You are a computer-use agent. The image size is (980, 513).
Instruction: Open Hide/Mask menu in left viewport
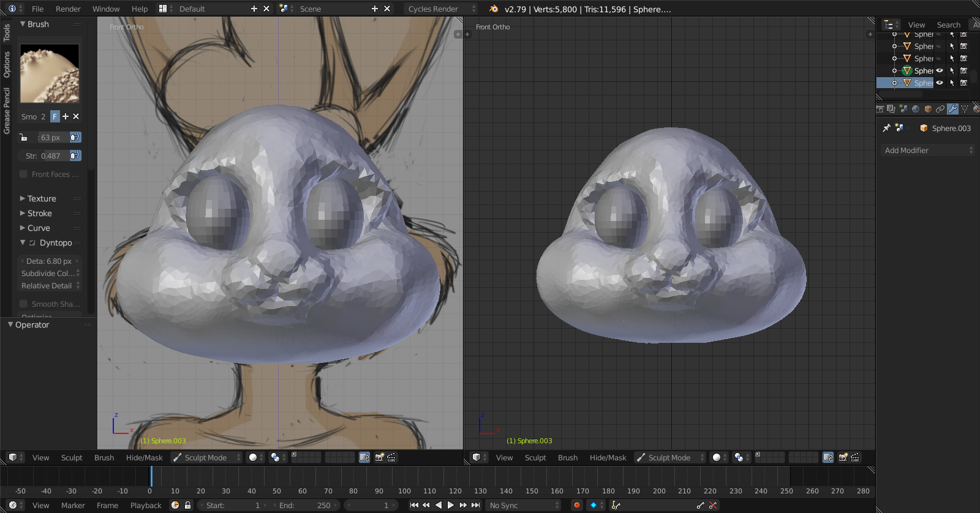pyautogui.click(x=144, y=457)
